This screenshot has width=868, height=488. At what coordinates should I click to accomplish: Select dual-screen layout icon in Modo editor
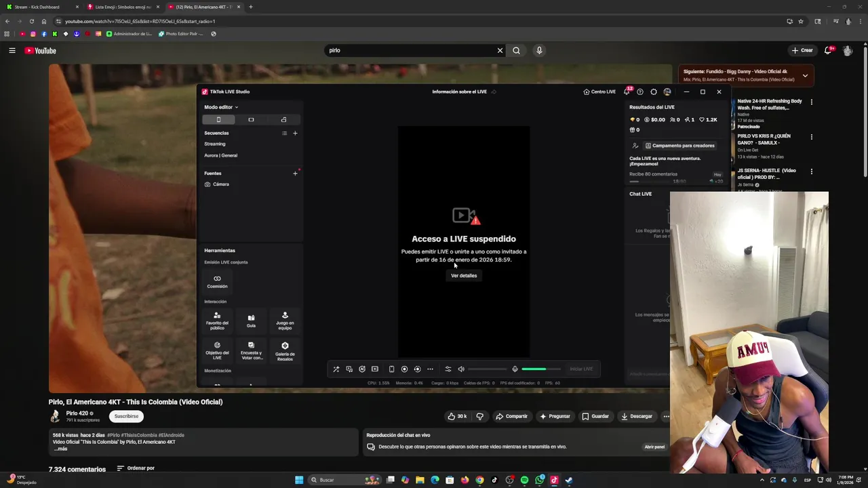(283, 120)
